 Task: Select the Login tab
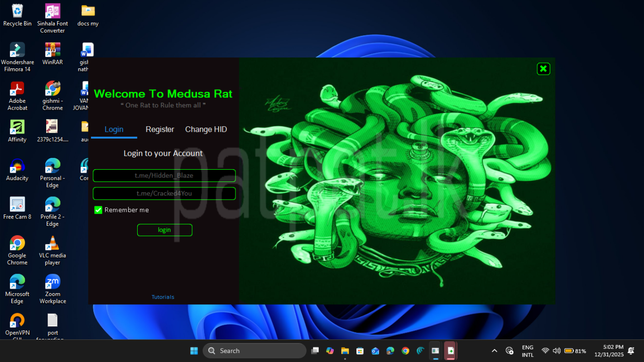click(x=114, y=129)
